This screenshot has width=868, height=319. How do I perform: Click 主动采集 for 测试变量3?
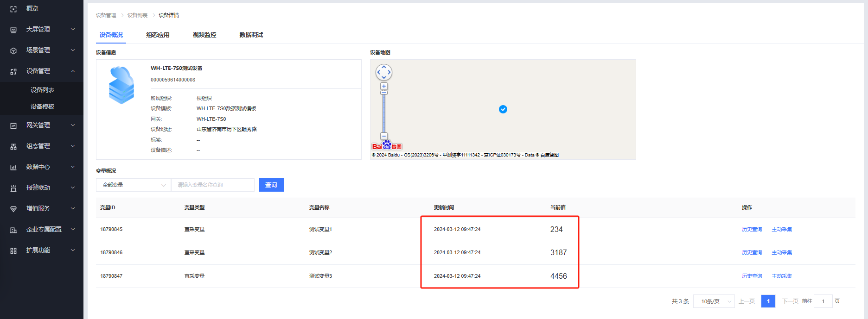(781, 276)
